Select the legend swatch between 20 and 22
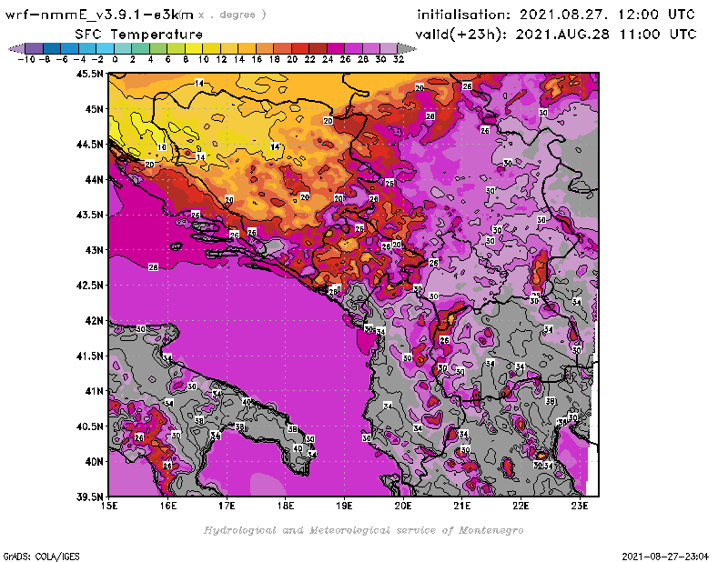Screen dimensions: 728x562 click(x=299, y=48)
